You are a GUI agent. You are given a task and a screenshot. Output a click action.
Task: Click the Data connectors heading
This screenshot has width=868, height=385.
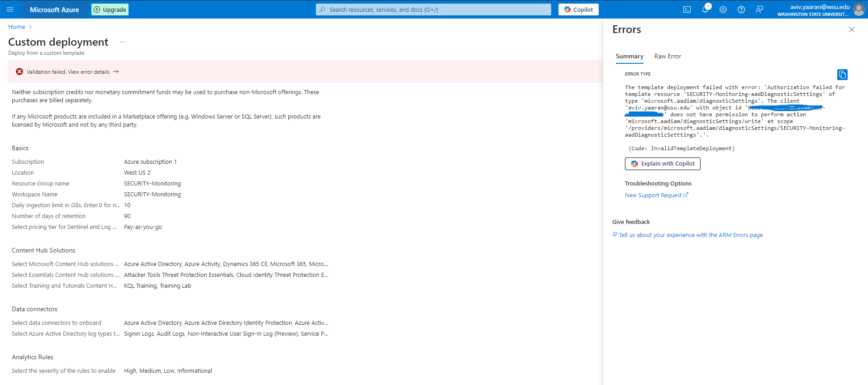coord(34,309)
